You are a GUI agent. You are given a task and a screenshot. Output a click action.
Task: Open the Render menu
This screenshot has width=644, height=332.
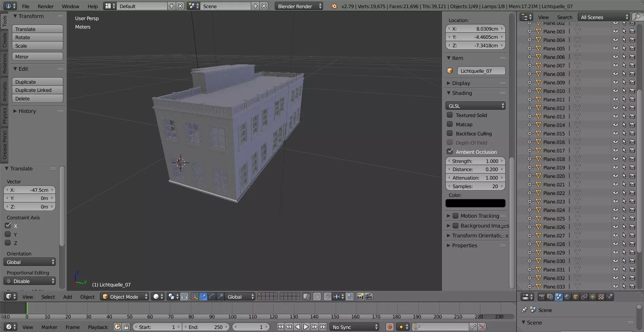coord(46,6)
